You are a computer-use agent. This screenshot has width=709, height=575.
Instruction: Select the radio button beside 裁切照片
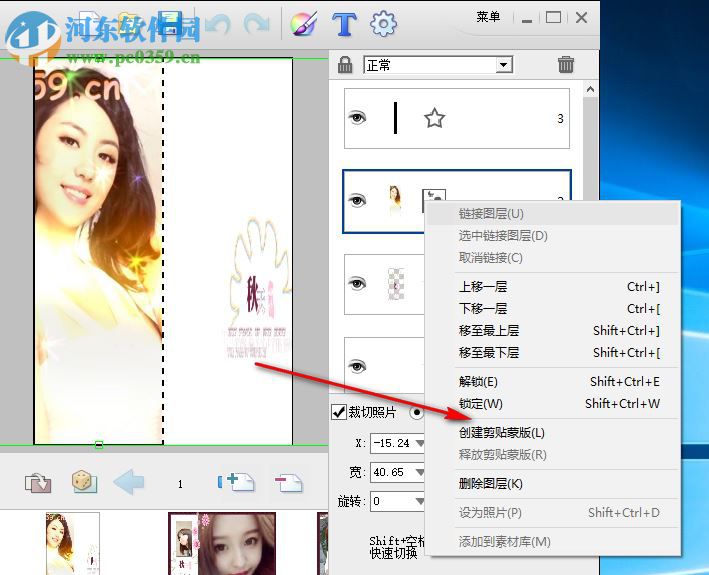coord(416,412)
